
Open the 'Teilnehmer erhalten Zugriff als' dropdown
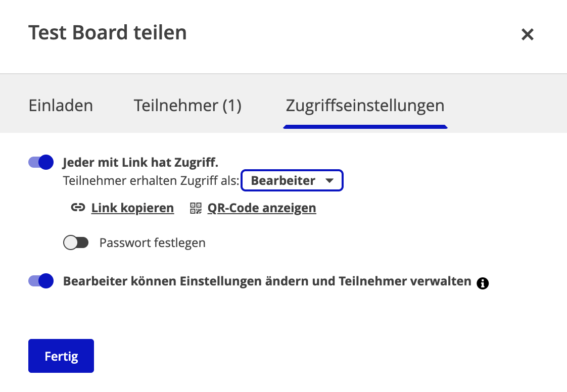pos(292,180)
